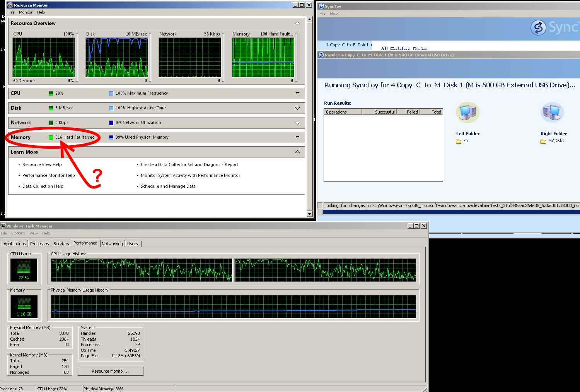Click the Memory 1.18 GB meter
Screen dimensions: 580x392
[x=24, y=306]
